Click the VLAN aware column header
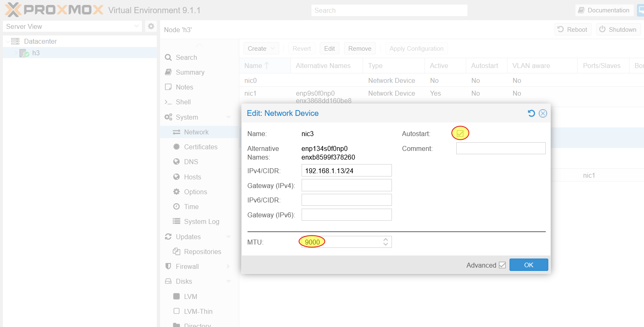This screenshot has width=644, height=327. (542, 66)
